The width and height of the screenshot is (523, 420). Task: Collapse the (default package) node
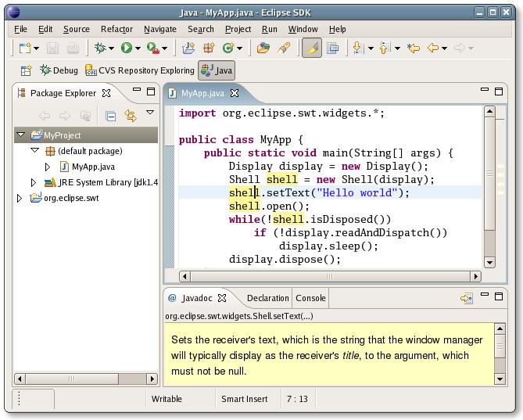[x=34, y=150]
